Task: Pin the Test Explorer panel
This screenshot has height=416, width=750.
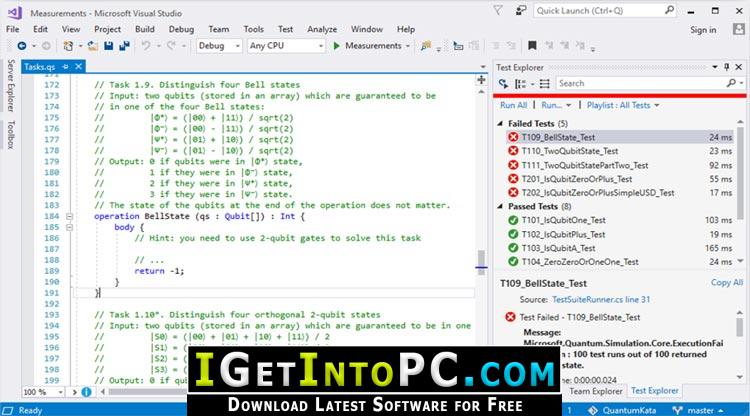Action: coord(727,67)
